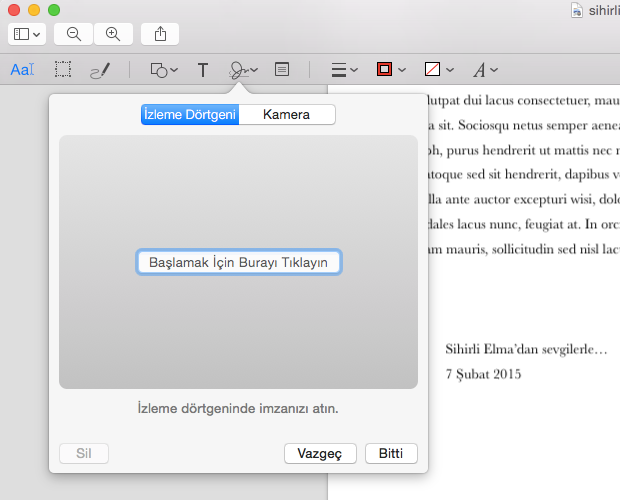Confirm the signature with Bitti
The width and height of the screenshot is (620, 500).
click(x=391, y=453)
